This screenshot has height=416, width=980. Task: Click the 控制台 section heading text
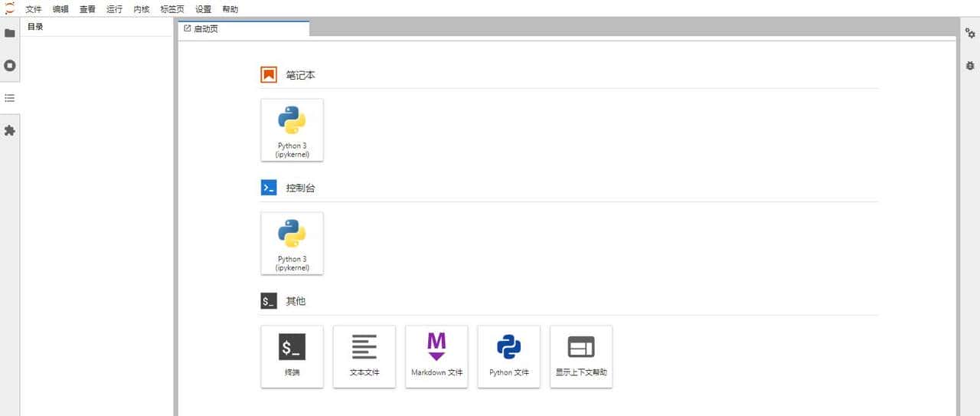[301, 188]
